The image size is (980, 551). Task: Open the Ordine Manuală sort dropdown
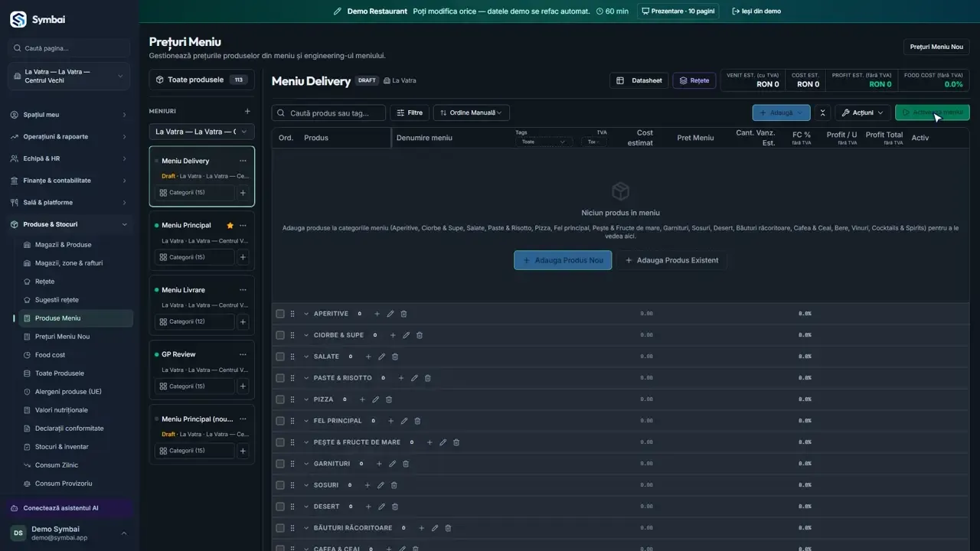472,112
